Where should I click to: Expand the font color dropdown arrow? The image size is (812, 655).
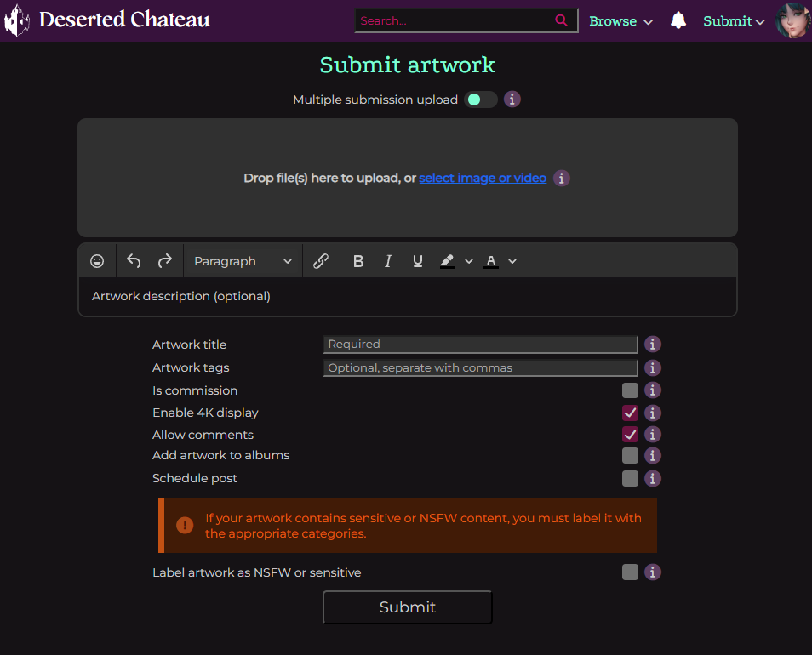pos(512,261)
